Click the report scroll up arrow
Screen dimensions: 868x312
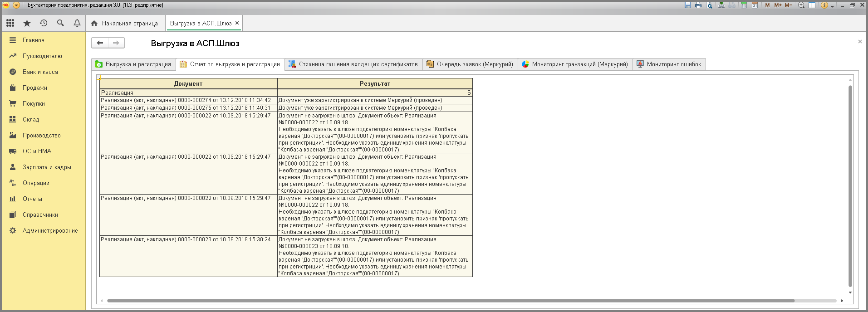850,80
